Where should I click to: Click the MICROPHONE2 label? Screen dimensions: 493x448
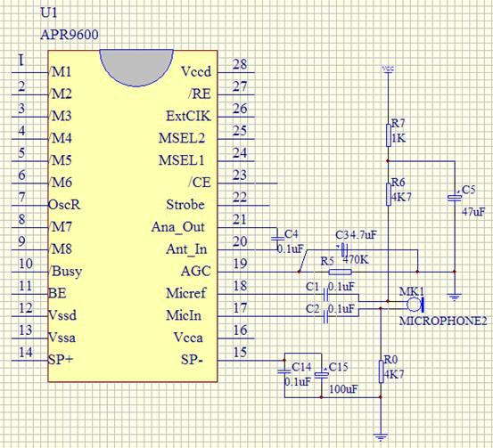pos(443,321)
